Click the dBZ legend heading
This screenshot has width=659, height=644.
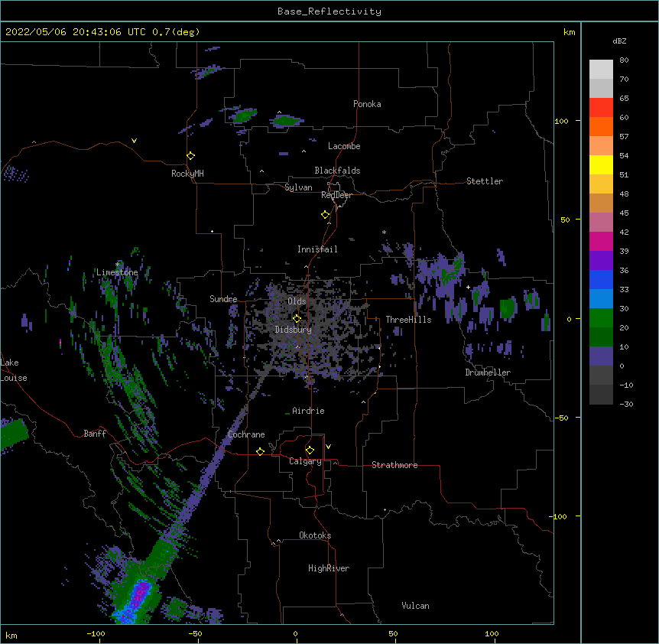coord(619,41)
